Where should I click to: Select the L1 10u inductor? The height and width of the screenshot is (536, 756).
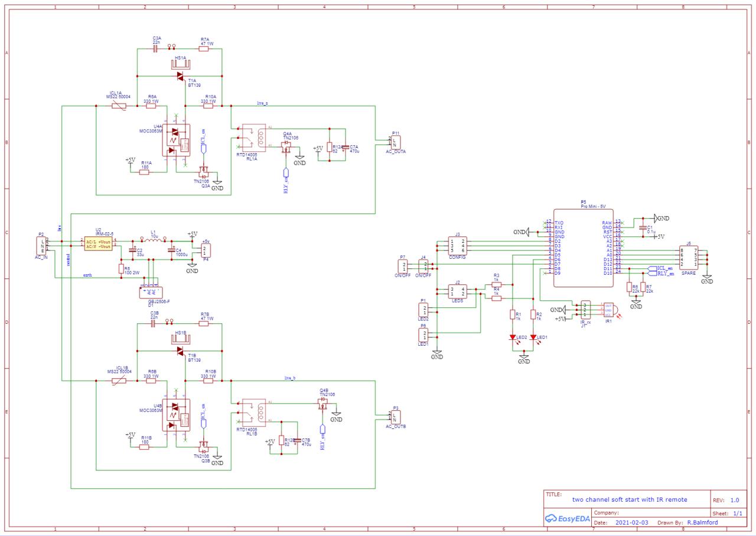[154, 241]
